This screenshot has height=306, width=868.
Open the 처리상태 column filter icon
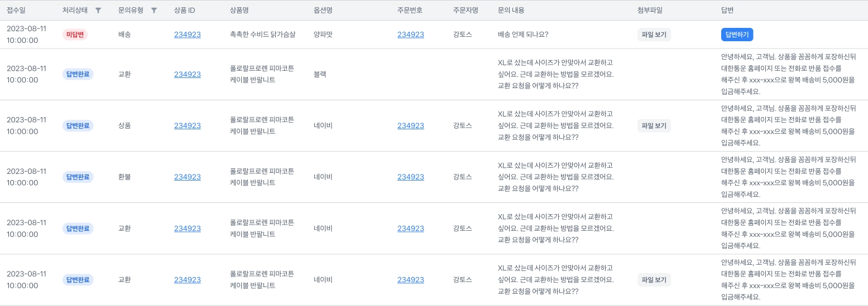point(98,11)
